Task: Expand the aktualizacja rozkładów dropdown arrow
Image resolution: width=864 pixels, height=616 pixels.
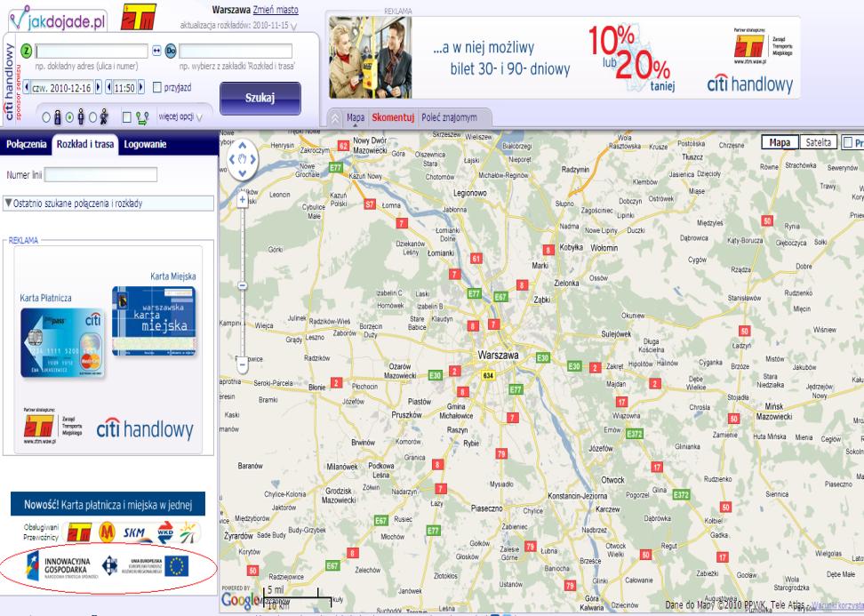Action: coord(293,26)
